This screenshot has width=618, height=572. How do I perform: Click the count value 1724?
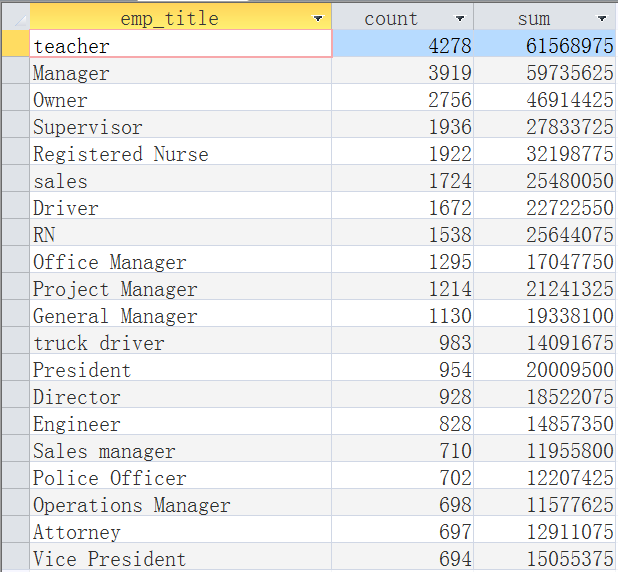coord(450,181)
